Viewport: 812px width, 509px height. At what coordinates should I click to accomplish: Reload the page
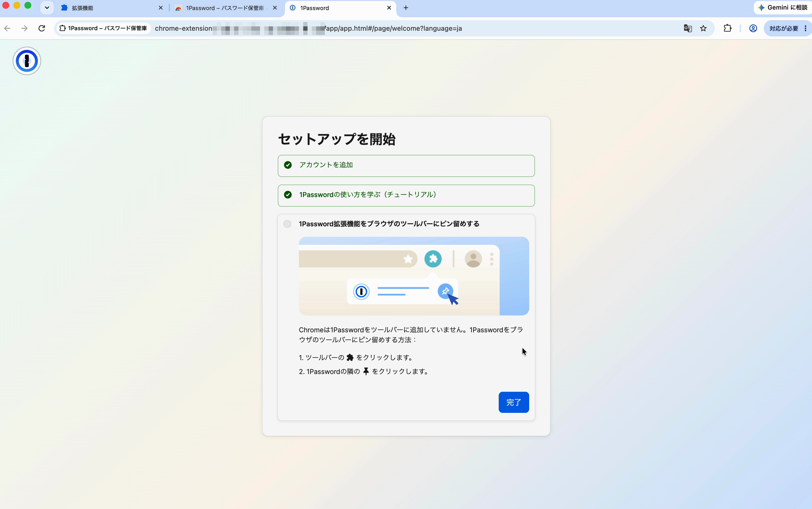pyautogui.click(x=42, y=28)
